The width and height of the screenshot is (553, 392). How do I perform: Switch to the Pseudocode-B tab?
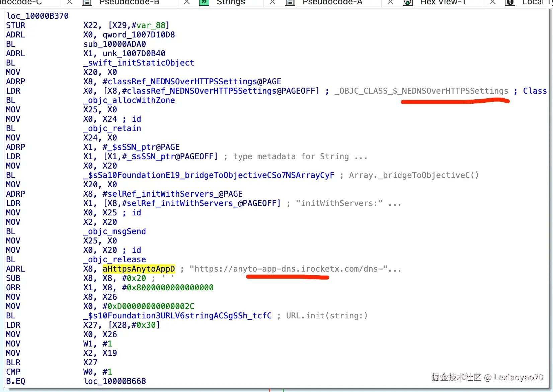[x=129, y=3]
